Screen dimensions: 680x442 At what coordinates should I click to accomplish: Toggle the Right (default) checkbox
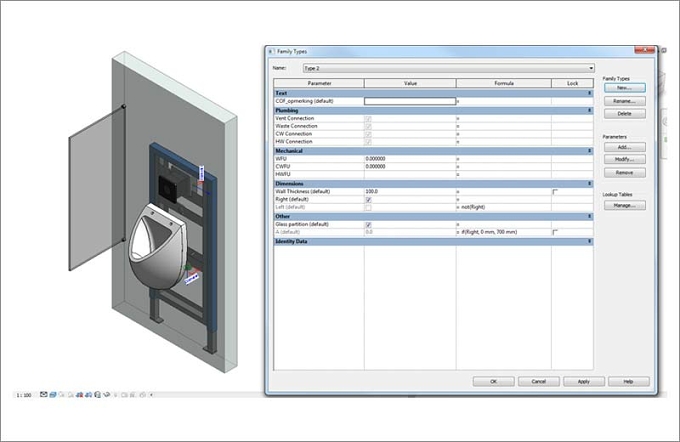coord(368,200)
